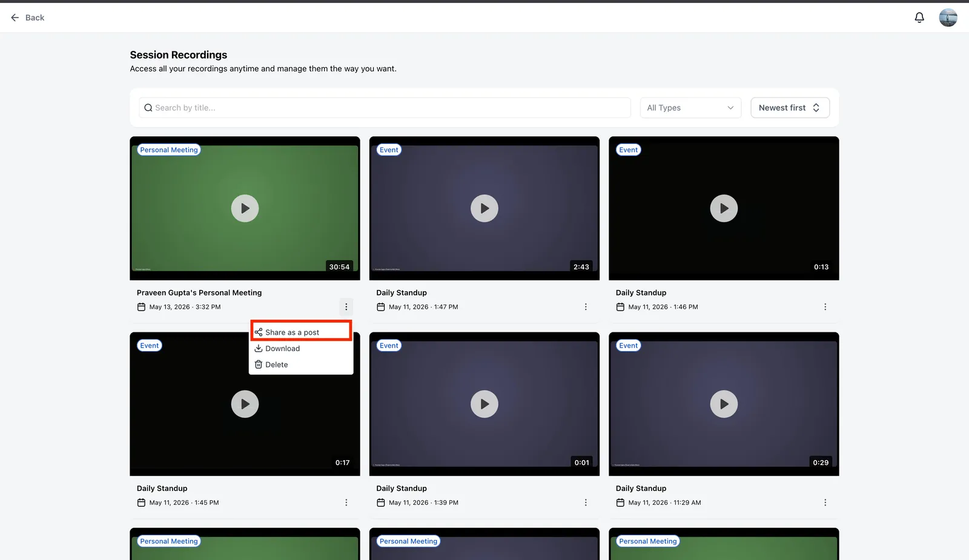Click the Event badge on the 0:17 recording

[x=150, y=346]
